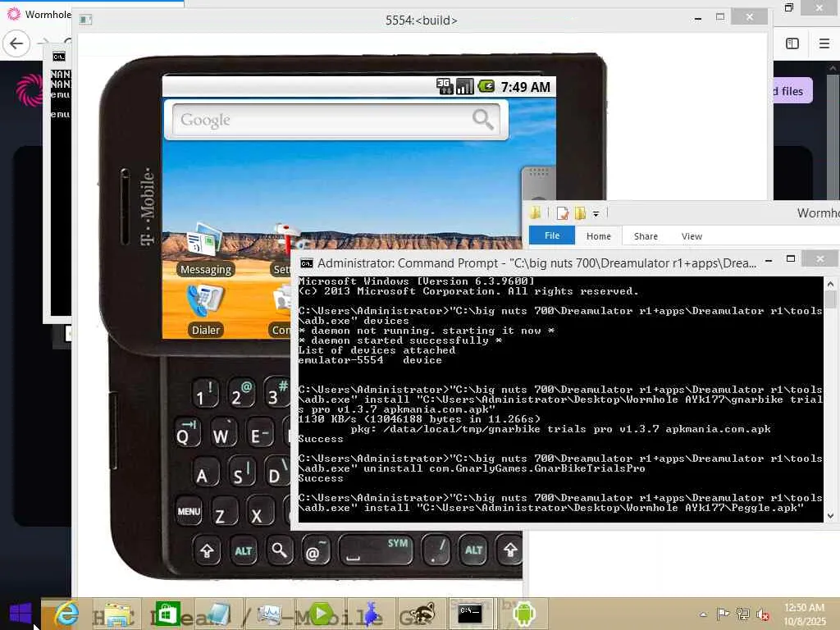The width and height of the screenshot is (840, 630).
Task: Click the green play button taskbar icon
Action: [x=321, y=614]
